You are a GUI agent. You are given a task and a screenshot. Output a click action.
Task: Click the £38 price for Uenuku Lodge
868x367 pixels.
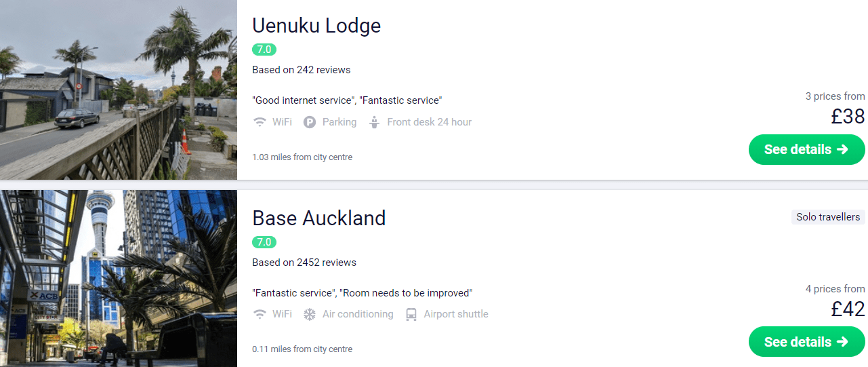[848, 117]
